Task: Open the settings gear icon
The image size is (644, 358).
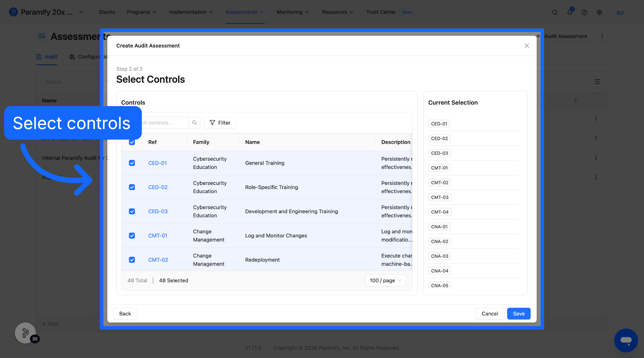Action: pyautogui.click(x=599, y=12)
